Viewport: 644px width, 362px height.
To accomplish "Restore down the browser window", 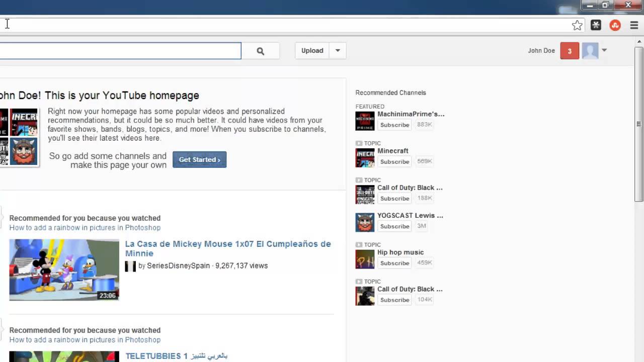I will tap(605, 5).
